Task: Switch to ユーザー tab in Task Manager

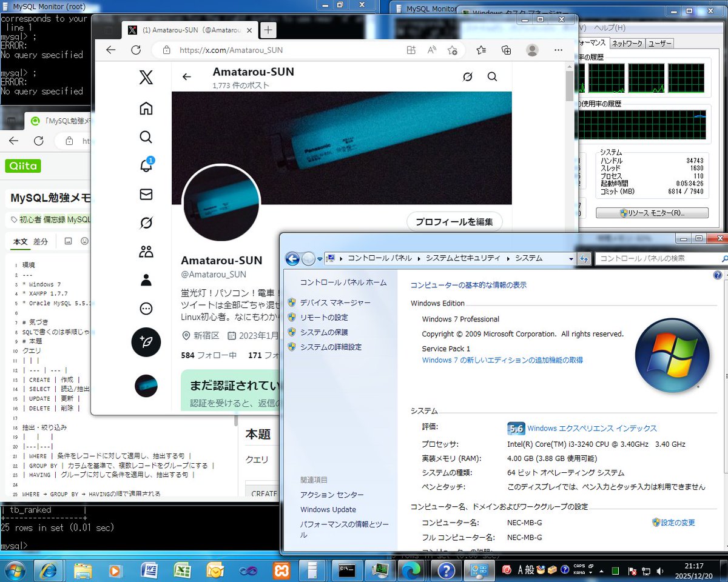Action: coord(659,43)
